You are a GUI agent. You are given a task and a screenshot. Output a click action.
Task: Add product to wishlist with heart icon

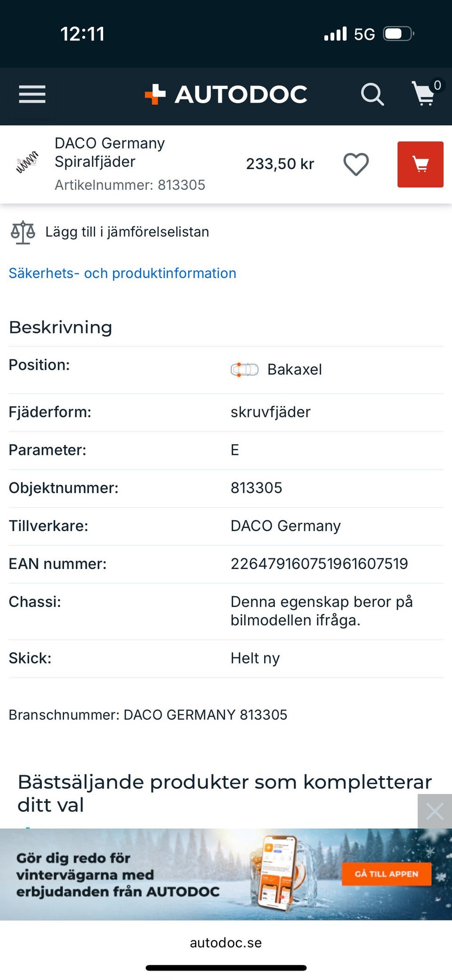point(356,164)
